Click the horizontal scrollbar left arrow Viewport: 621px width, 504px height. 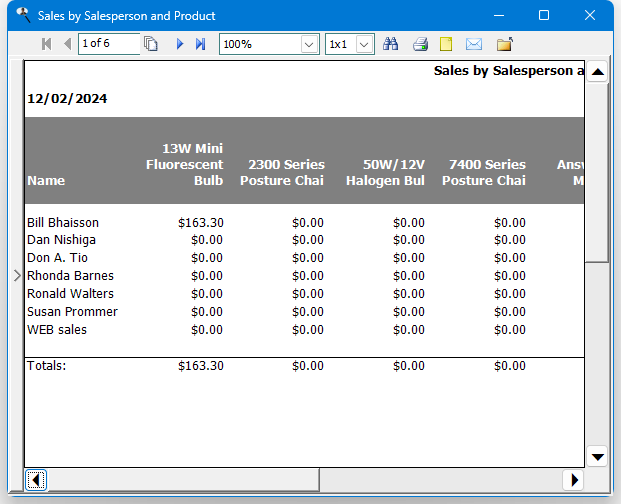36,480
